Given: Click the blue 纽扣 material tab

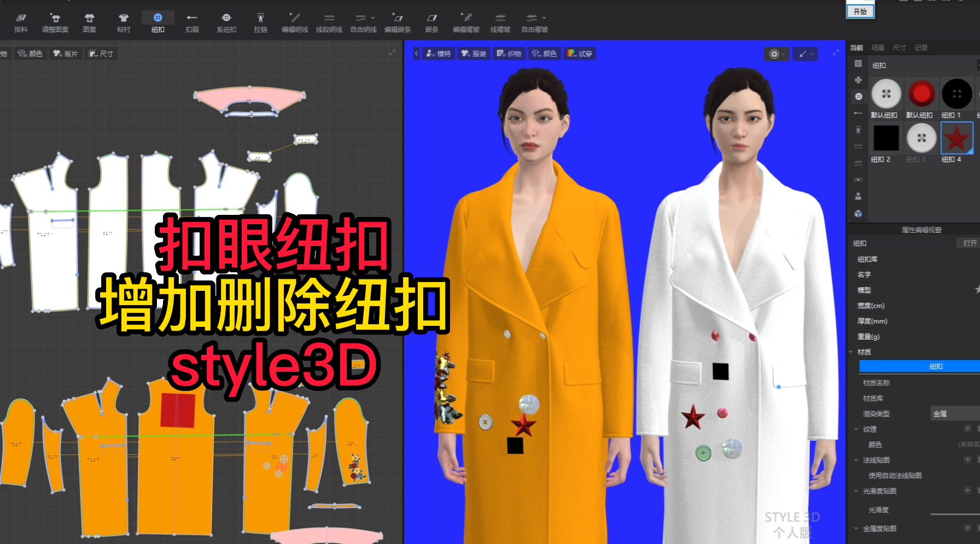Looking at the screenshot, I should [919, 366].
